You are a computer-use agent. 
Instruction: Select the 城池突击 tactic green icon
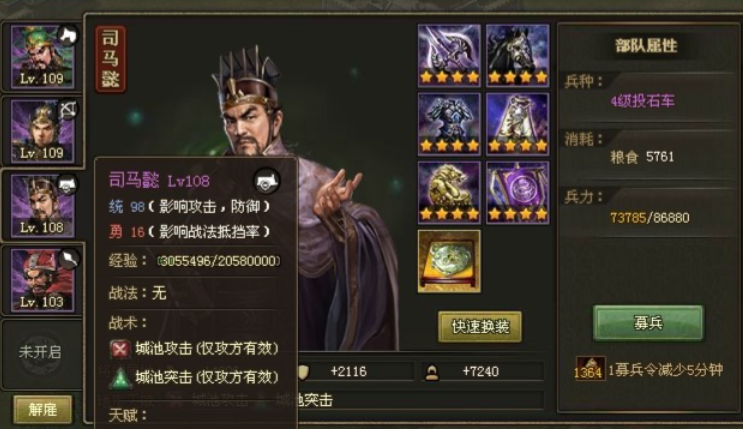point(120,378)
